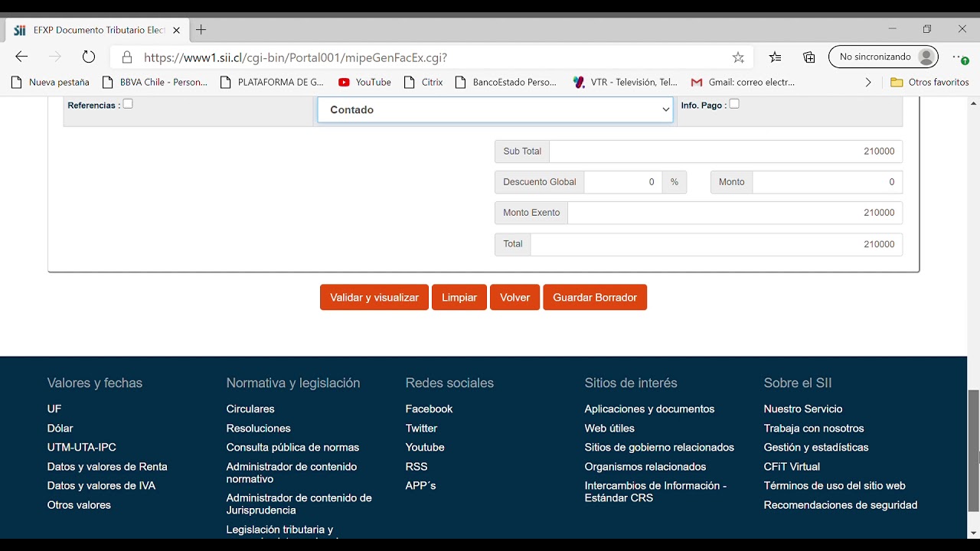Go back to the previous page
The height and width of the screenshot is (551, 980).
[x=21, y=57]
